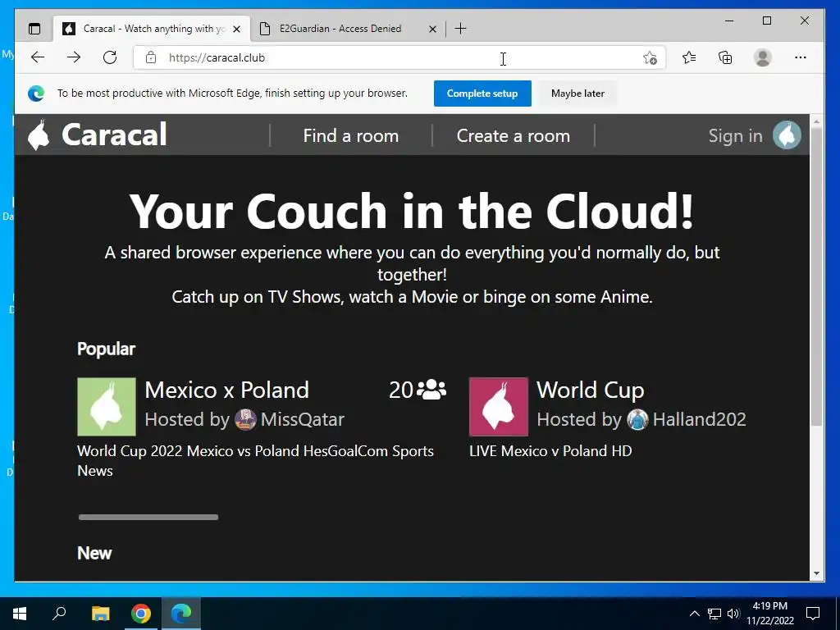Viewport: 840px width, 630px height.
Task: Open the notification center icon
Action: coord(813,614)
